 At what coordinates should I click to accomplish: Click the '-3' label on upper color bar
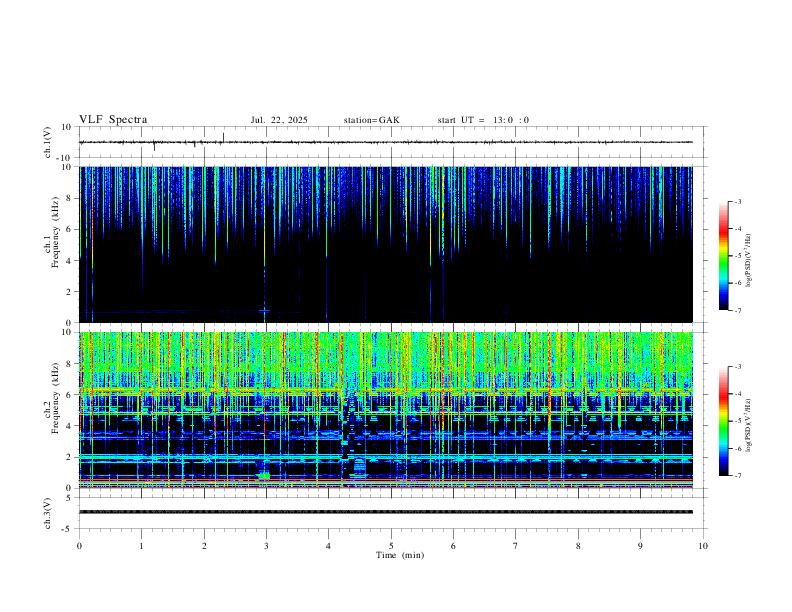click(737, 201)
